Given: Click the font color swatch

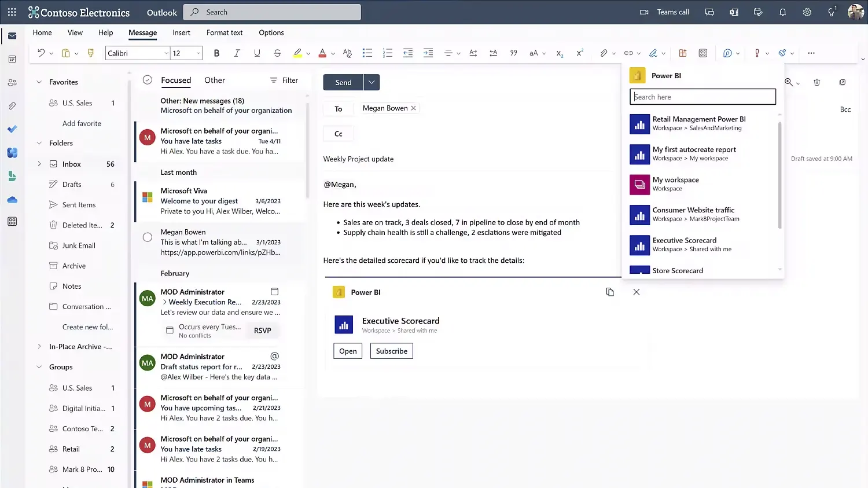Looking at the screenshot, I should (x=322, y=53).
